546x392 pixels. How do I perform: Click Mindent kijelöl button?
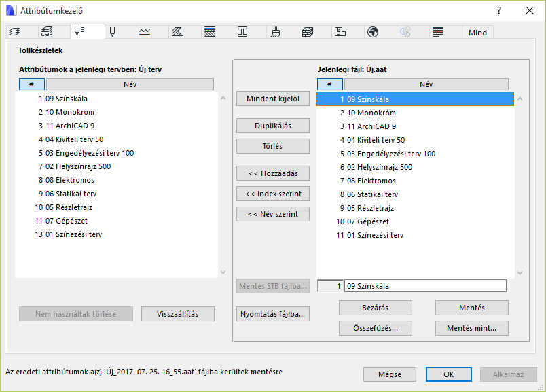point(272,99)
